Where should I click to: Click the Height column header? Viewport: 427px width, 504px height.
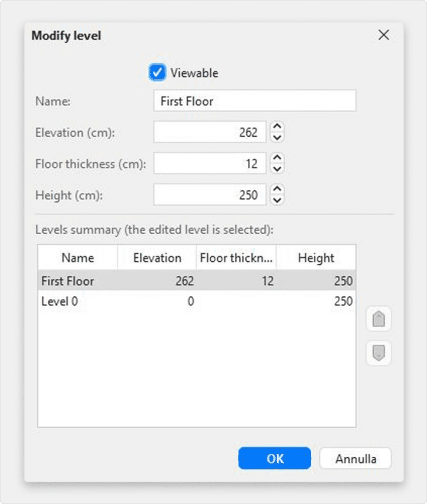pyautogui.click(x=316, y=258)
